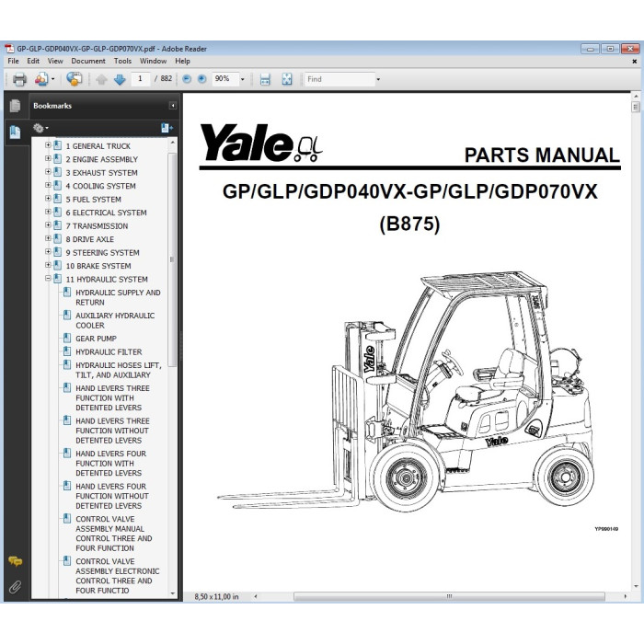644x644 pixels.
Task: Open the email/share document icon
Action: (x=41, y=79)
